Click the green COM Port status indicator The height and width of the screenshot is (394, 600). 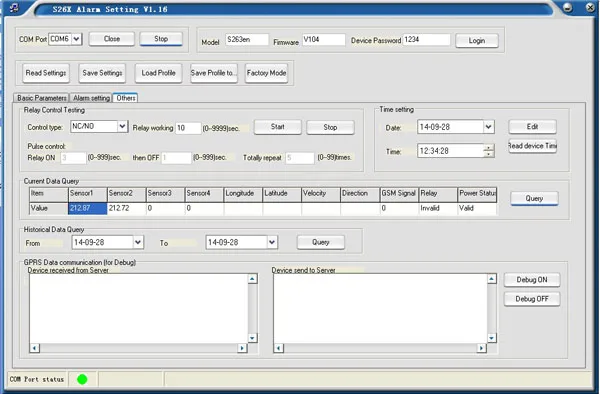point(82,379)
